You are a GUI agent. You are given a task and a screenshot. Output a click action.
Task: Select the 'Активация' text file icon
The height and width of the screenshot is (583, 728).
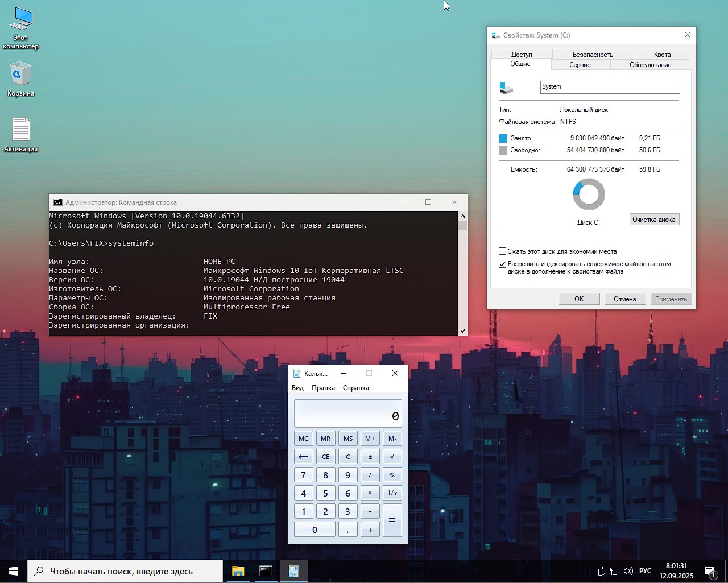(21, 130)
